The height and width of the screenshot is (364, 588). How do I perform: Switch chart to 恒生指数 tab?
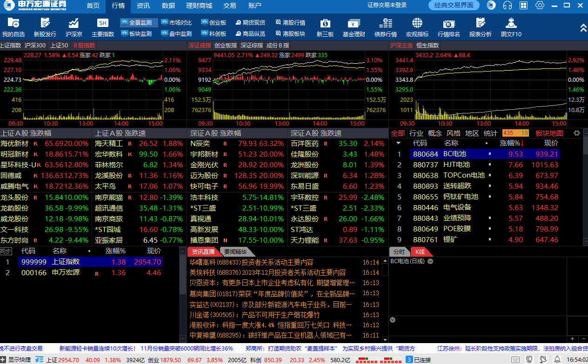point(428,45)
